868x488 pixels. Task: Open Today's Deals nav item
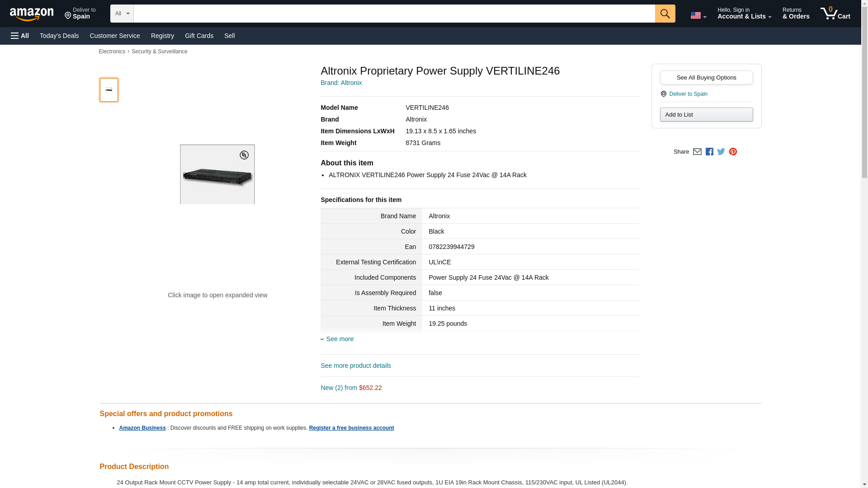(59, 36)
